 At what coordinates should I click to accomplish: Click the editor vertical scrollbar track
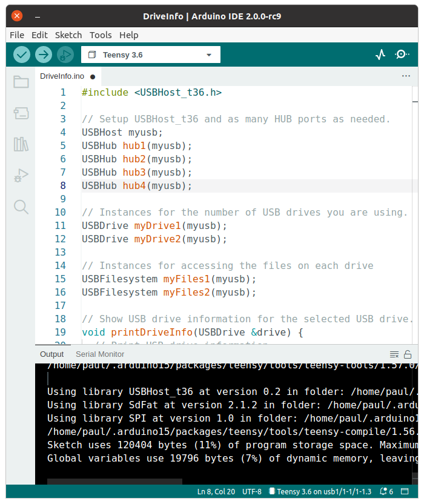tap(415, 214)
